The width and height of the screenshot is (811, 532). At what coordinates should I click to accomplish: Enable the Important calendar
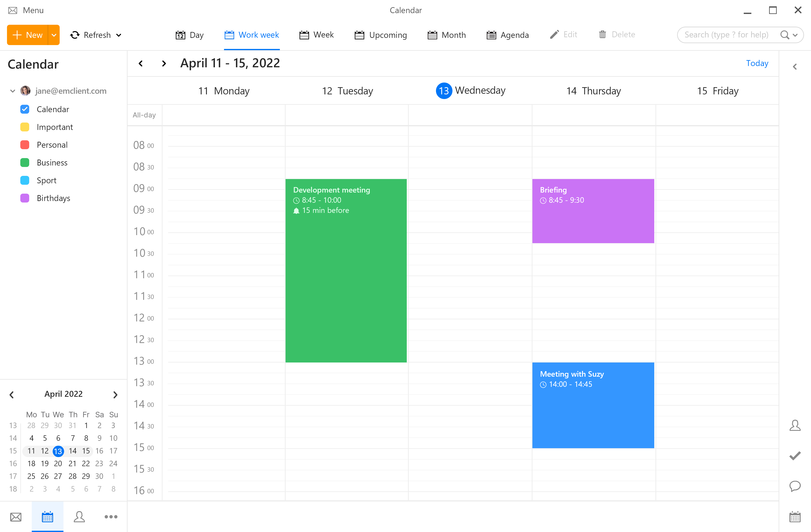(x=25, y=127)
